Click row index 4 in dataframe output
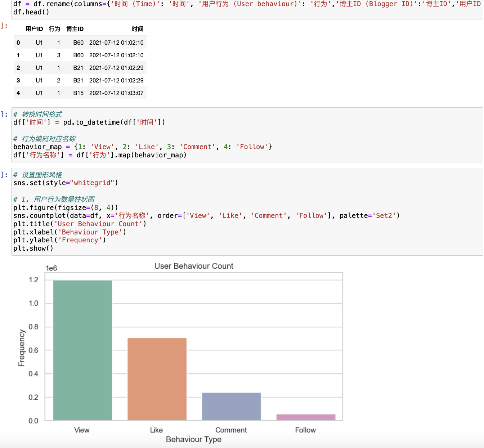Viewport: 484px width, 448px height. [18, 93]
